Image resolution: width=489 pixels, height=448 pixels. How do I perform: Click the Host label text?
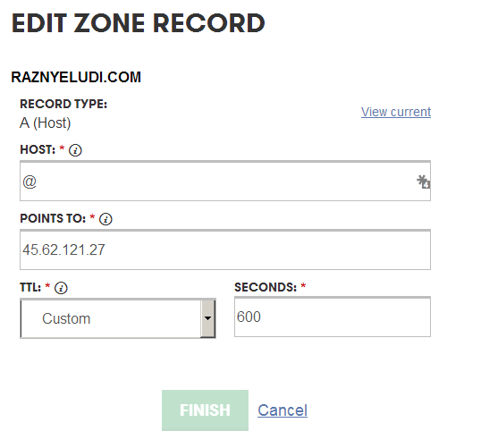coord(38,149)
